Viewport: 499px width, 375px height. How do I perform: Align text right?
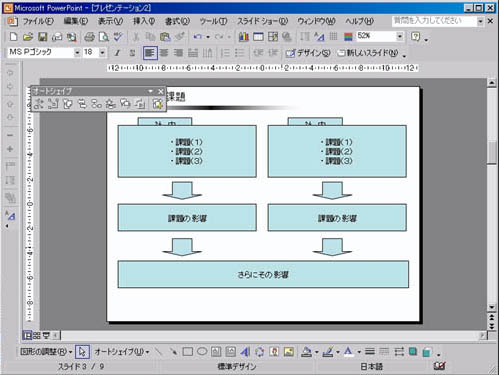click(x=178, y=53)
